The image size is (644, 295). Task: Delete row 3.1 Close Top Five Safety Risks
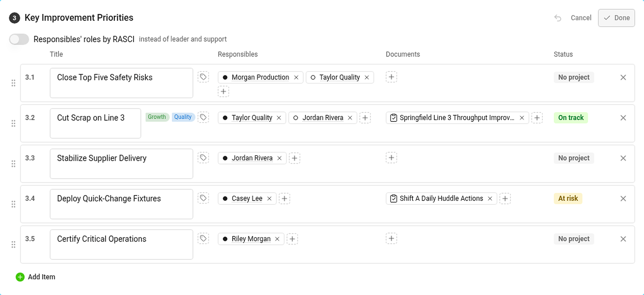tap(623, 77)
